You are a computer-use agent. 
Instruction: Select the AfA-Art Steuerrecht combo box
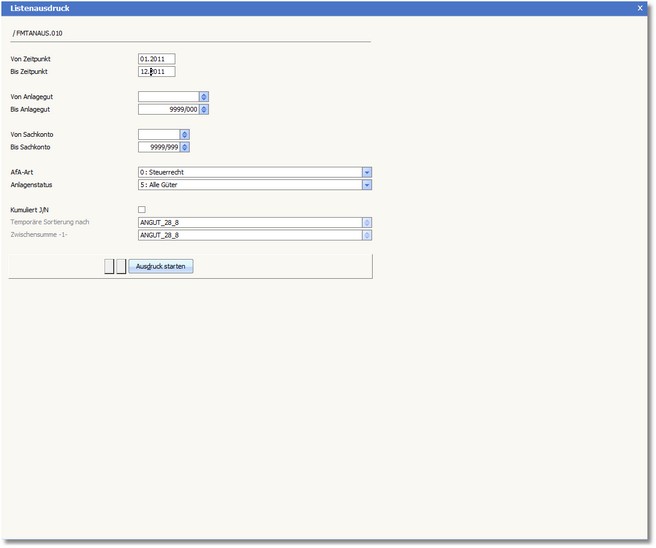(249, 172)
